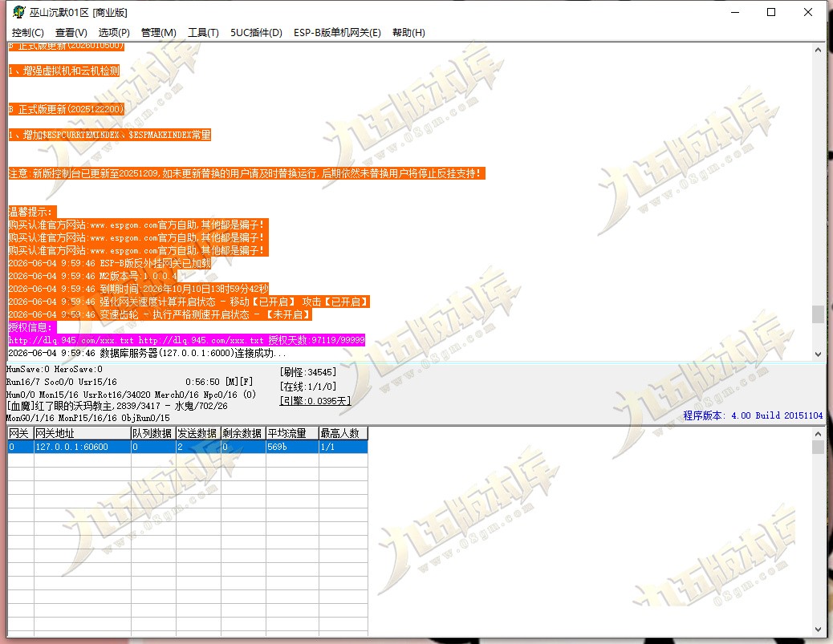Viewport: 833px width, 644px height.
Task: Click the 发送数据 column header
Action: pyautogui.click(x=198, y=433)
